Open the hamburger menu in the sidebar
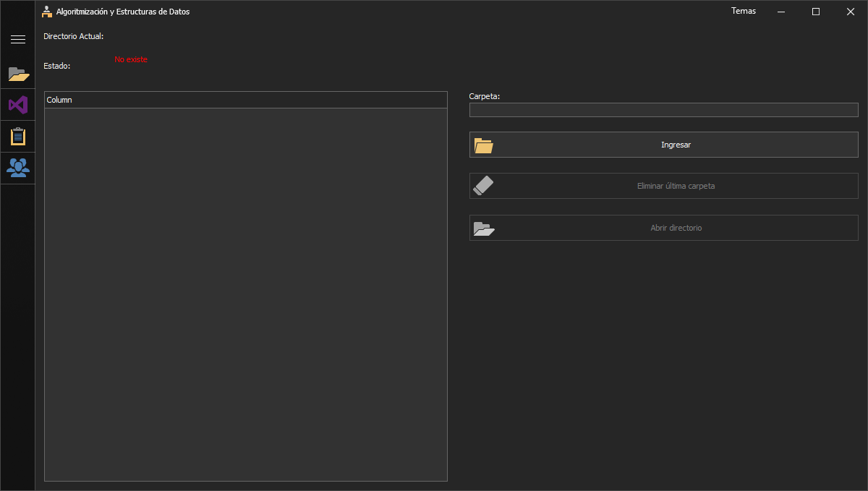Screen dimensions: 868x491 point(17,38)
